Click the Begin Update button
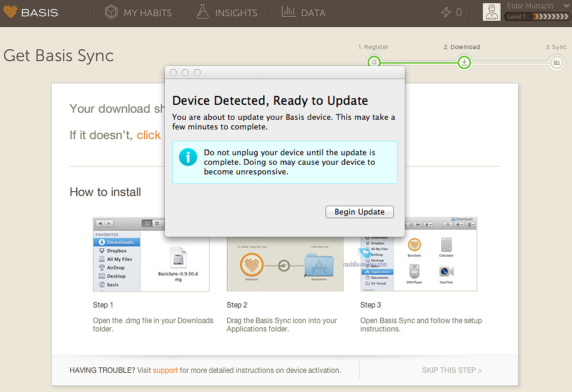The image size is (572, 392). coord(359,212)
